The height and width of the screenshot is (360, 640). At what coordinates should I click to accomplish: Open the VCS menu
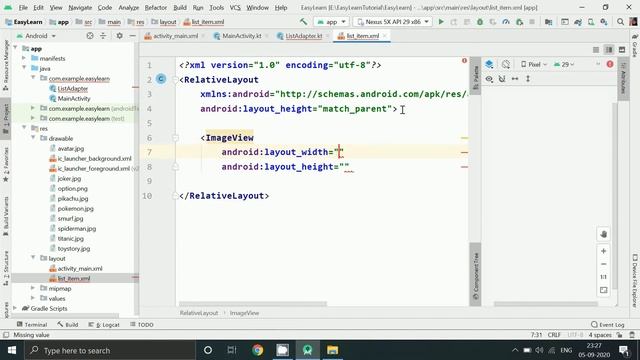pos(235,7)
